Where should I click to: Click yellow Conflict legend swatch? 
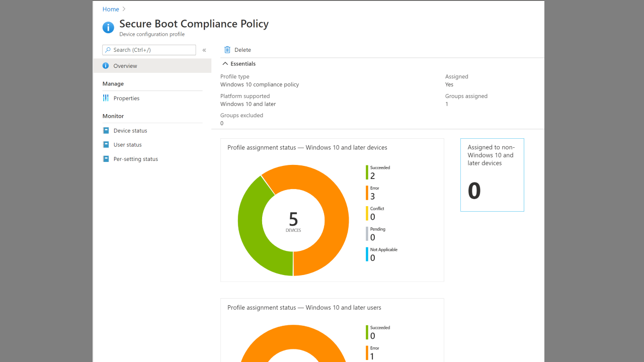pyautogui.click(x=367, y=213)
